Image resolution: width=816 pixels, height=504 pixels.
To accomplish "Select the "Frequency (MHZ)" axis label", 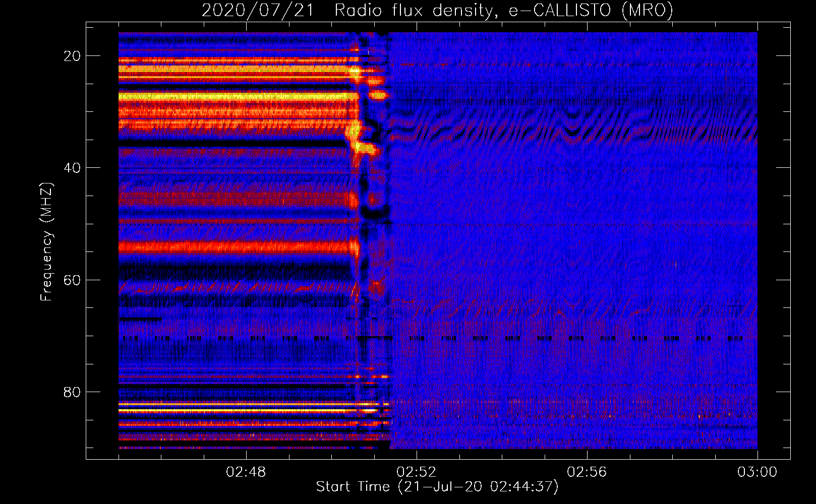I will (x=46, y=242).
